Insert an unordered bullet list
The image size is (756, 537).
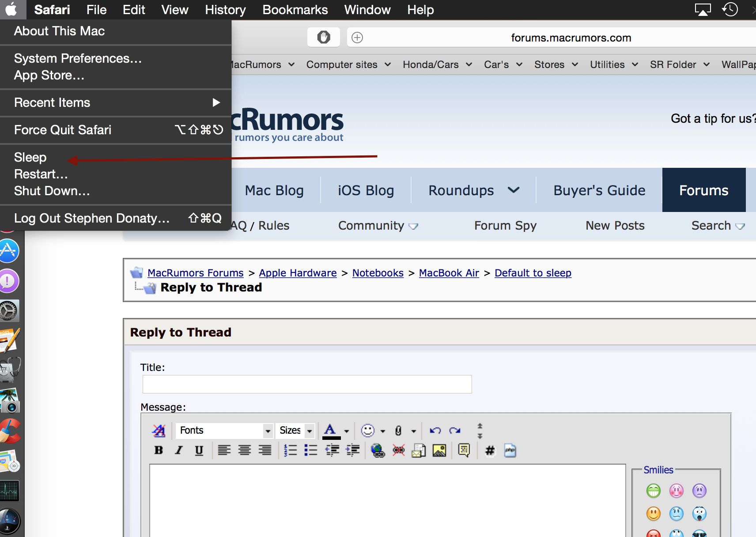click(311, 450)
